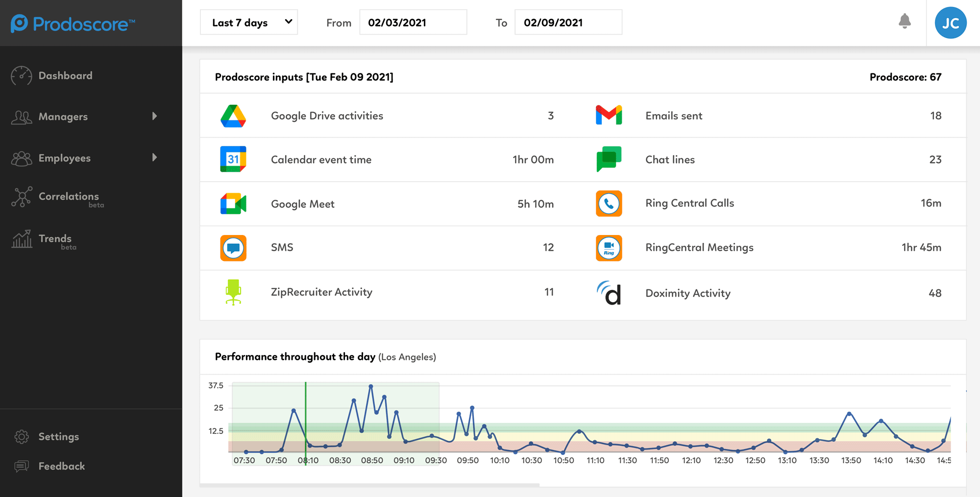Expand the Managers submenu arrow
This screenshot has height=497, width=980.
click(155, 116)
